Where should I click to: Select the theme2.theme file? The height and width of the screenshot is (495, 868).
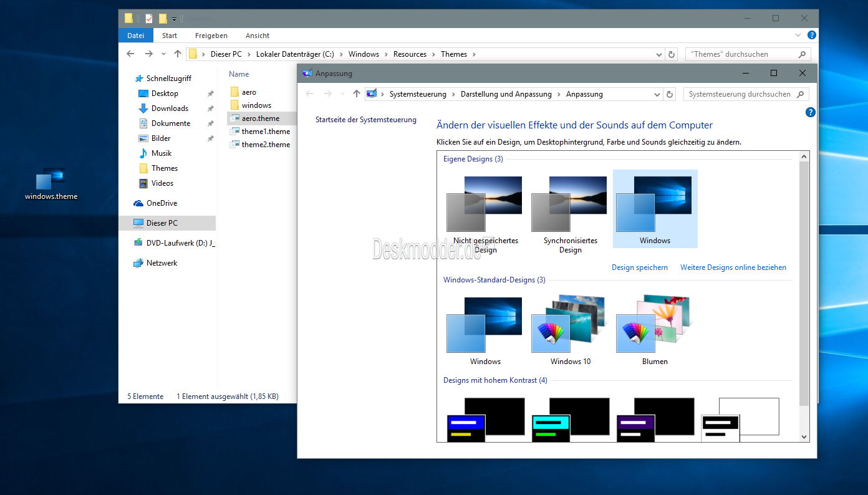[266, 145]
